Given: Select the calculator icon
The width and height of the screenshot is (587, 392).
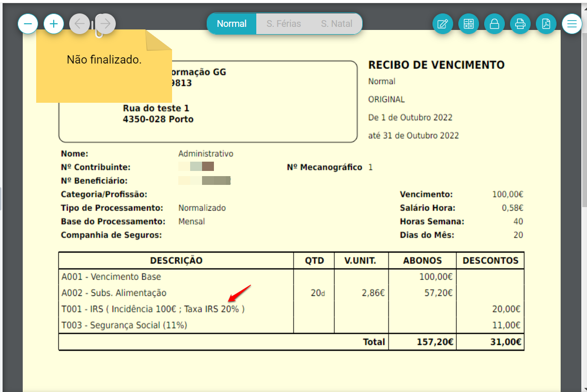Looking at the screenshot, I should [x=468, y=23].
